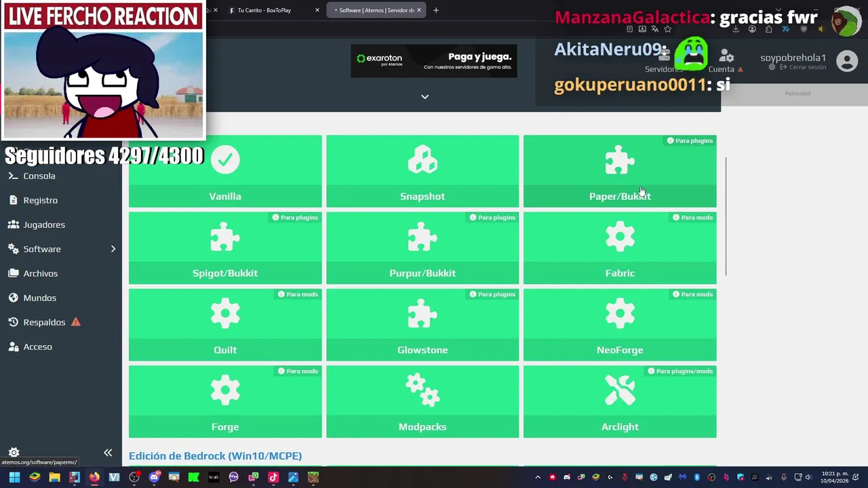Open the browser extensions puzzle icon
868x488 pixels.
click(x=768, y=29)
